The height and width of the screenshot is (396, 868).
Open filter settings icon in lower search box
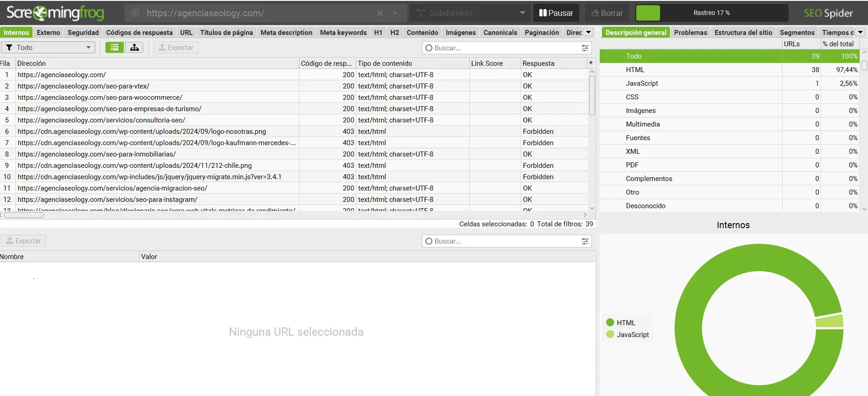[585, 241]
